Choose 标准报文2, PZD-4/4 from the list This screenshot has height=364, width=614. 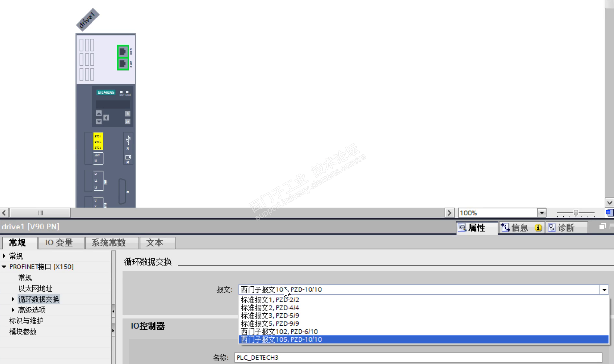pos(424,308)
